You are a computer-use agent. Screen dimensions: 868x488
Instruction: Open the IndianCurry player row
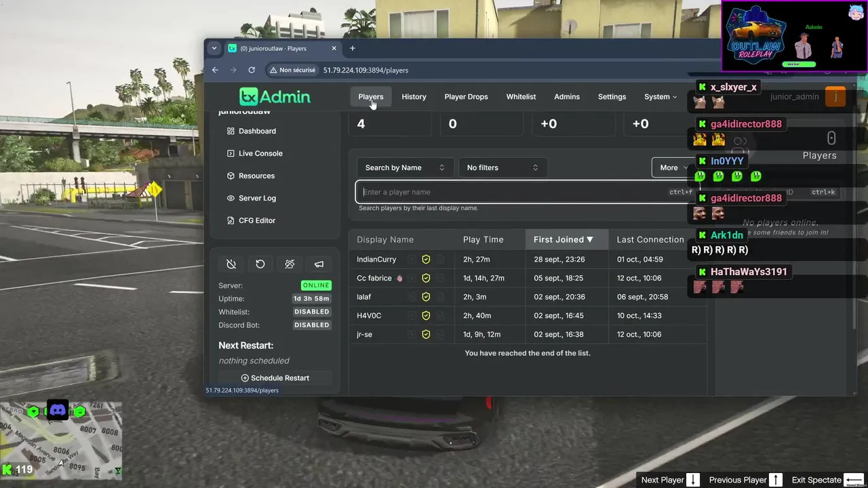pyautogui.click(x=528, y=259)
